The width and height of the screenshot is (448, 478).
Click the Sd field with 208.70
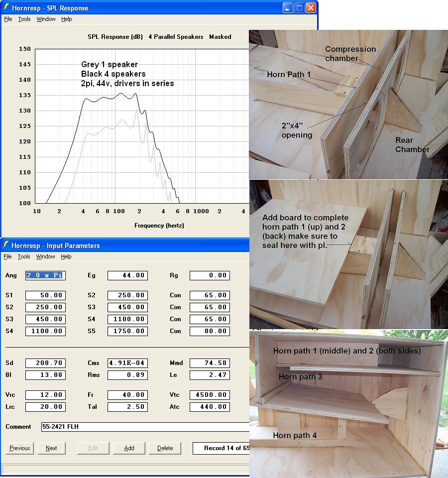(45, 363)
